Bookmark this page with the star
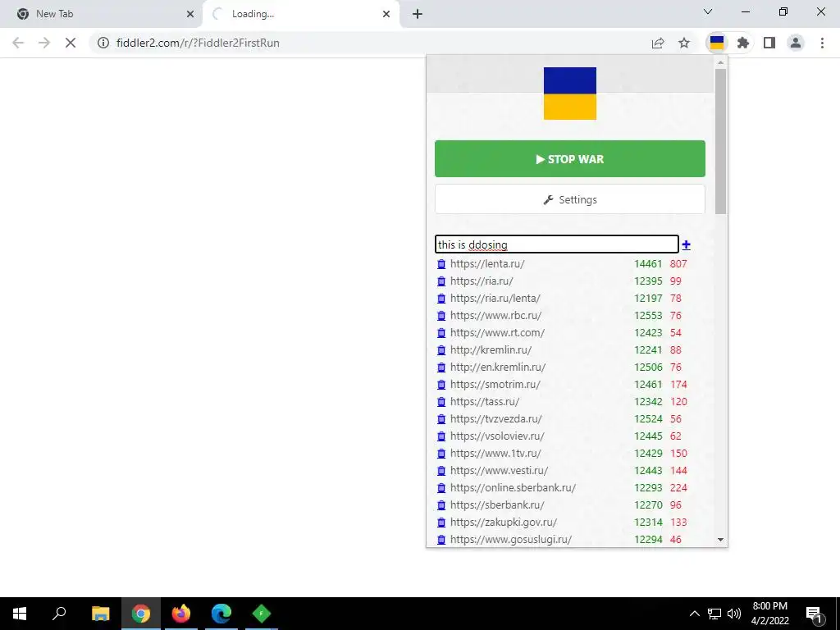This screenshot has height=630, width=840. [684, 43]
